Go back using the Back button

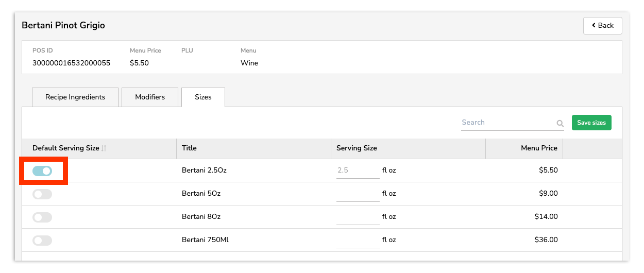(x=602, y=25)
